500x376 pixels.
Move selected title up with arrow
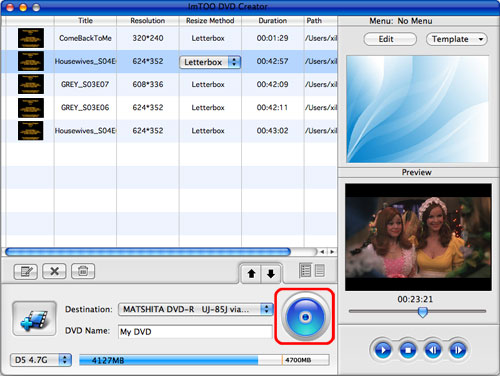tap(251, 274)
